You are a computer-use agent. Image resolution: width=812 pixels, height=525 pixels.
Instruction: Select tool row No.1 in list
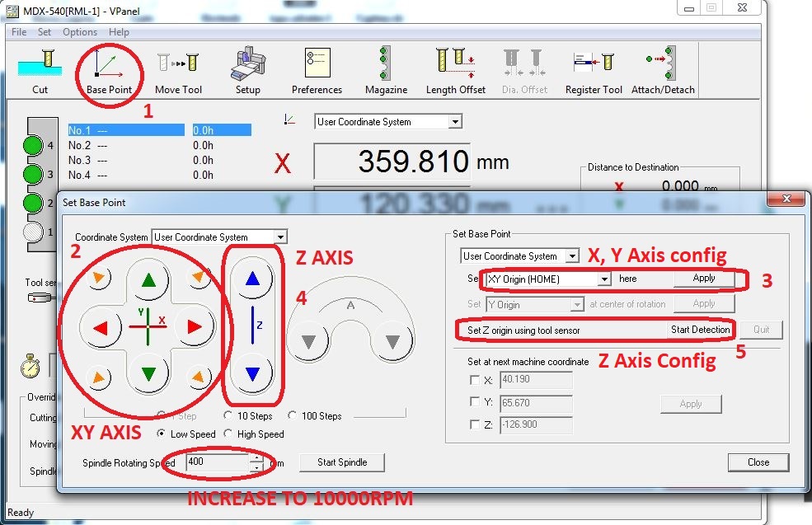pos(159,130)
